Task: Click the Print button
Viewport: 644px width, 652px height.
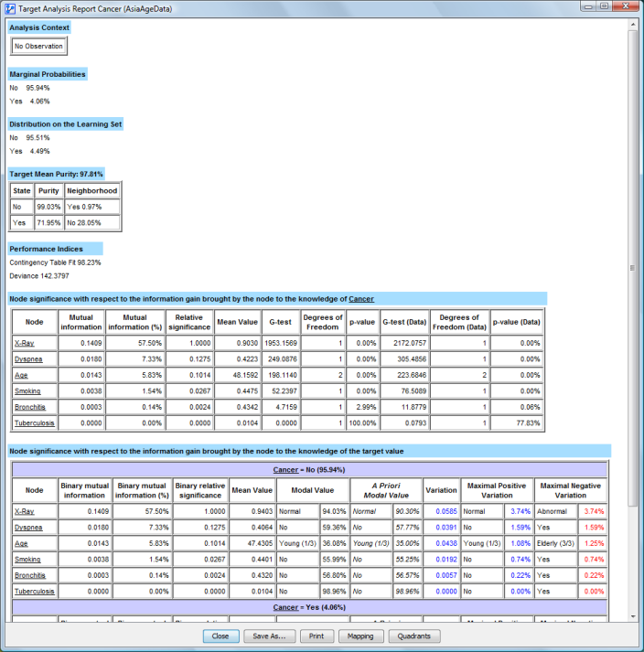Action: [x=316, y=636]
